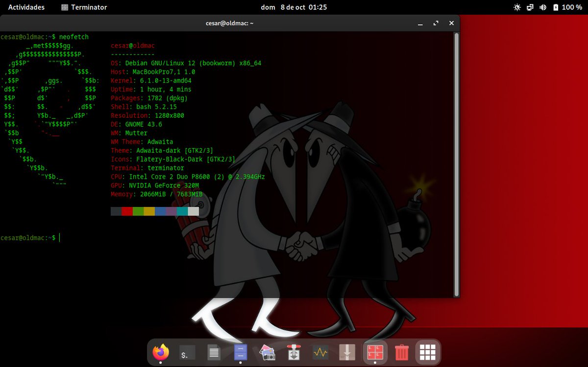
Task: Click the DE: GNOME 43.6 line
Action: pyautogui.click(x=137, y=125)
